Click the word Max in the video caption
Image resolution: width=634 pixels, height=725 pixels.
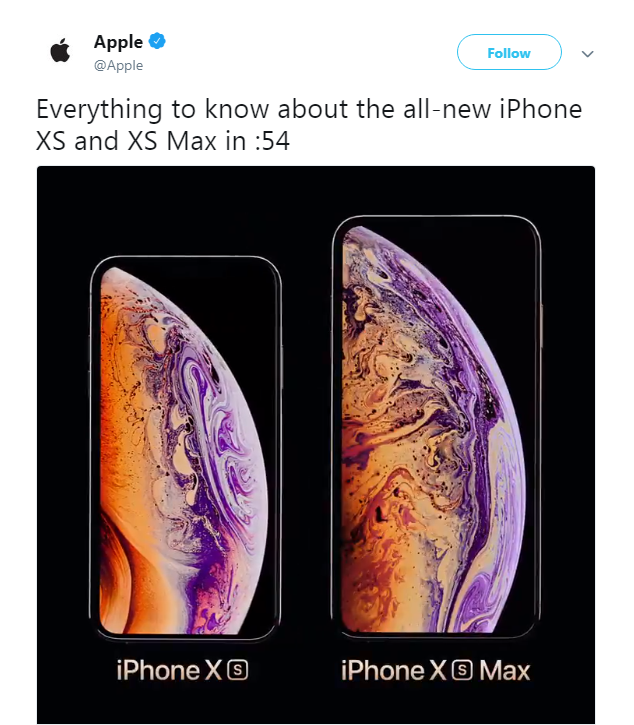(x=505, y=670)
